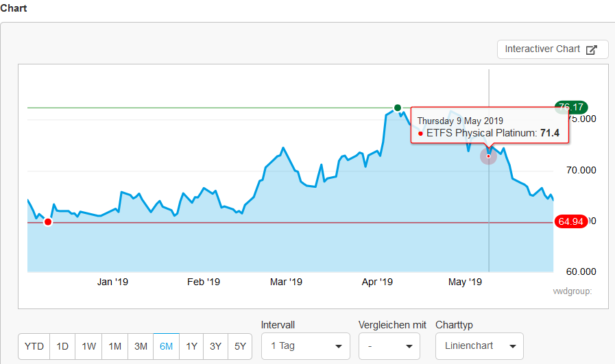Click the red low-point marker dot

point(48,221)
